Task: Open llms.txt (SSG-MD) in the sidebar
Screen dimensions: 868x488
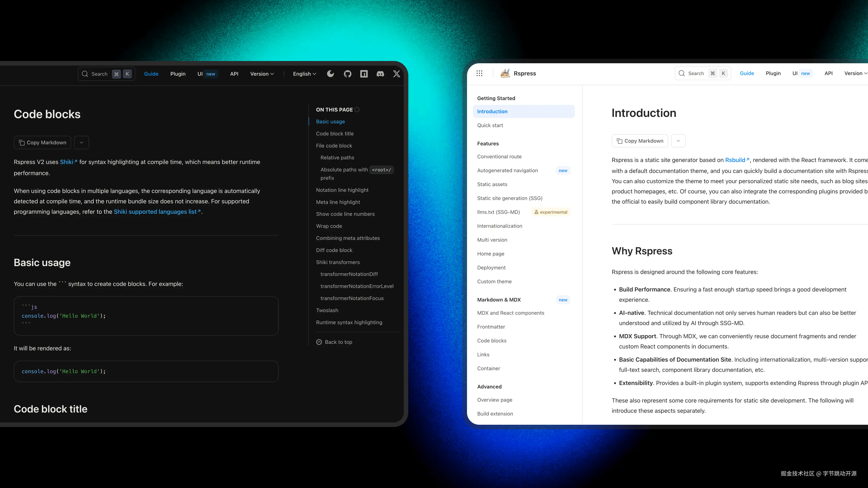Action: [x=524, y=212]
